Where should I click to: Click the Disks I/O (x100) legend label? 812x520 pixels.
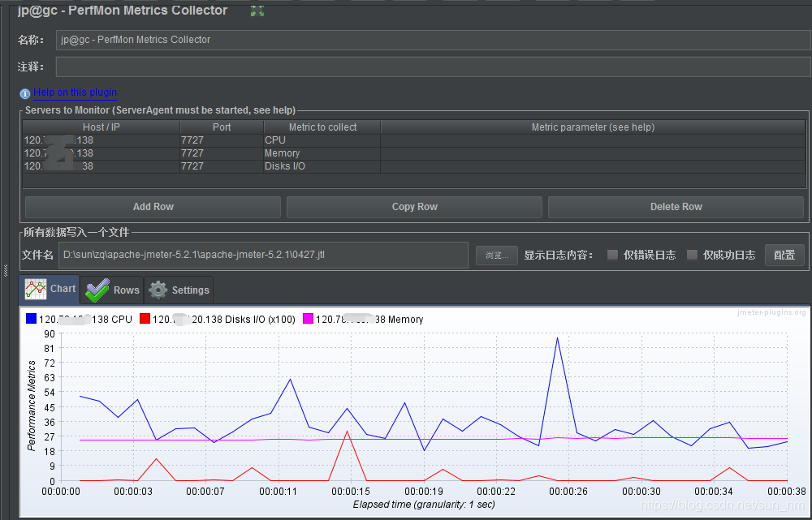point(224,320)
